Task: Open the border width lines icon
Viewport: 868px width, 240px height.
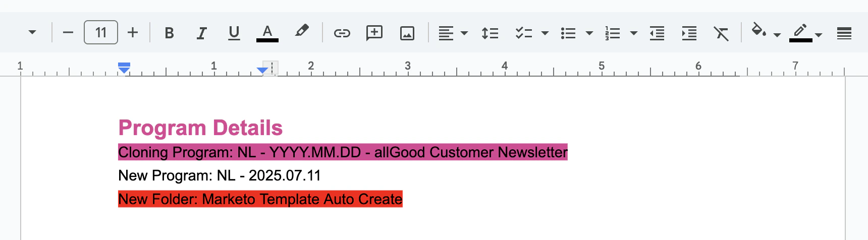Action: (x=844, y=33)
